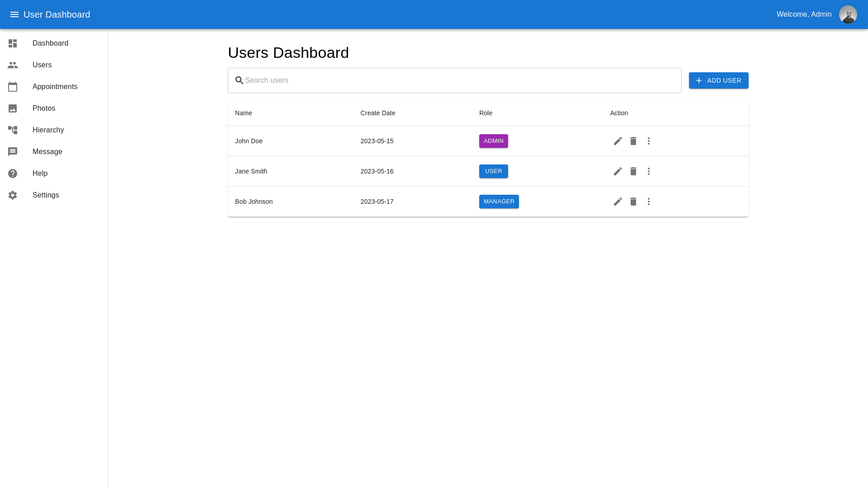The image size is (868, 488).
Task: Edit Bob Johnson with pencil icon
Action: tap(618, 202)
